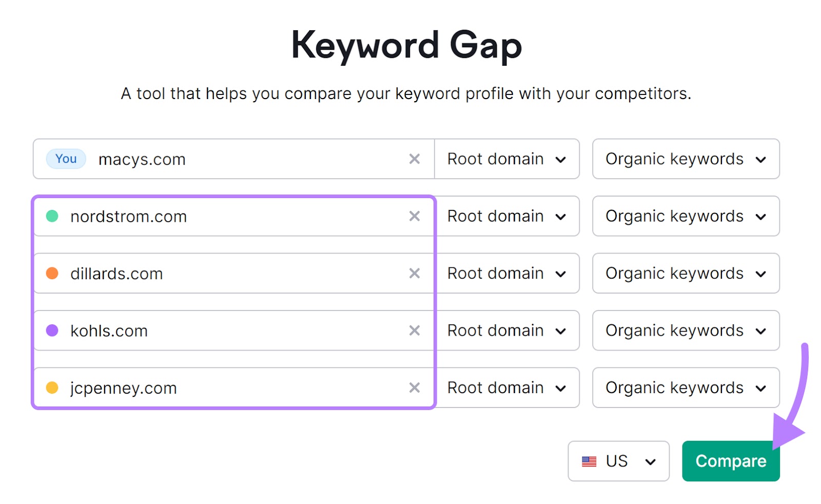Change keyword type for dillards.com row

point(686,274)
